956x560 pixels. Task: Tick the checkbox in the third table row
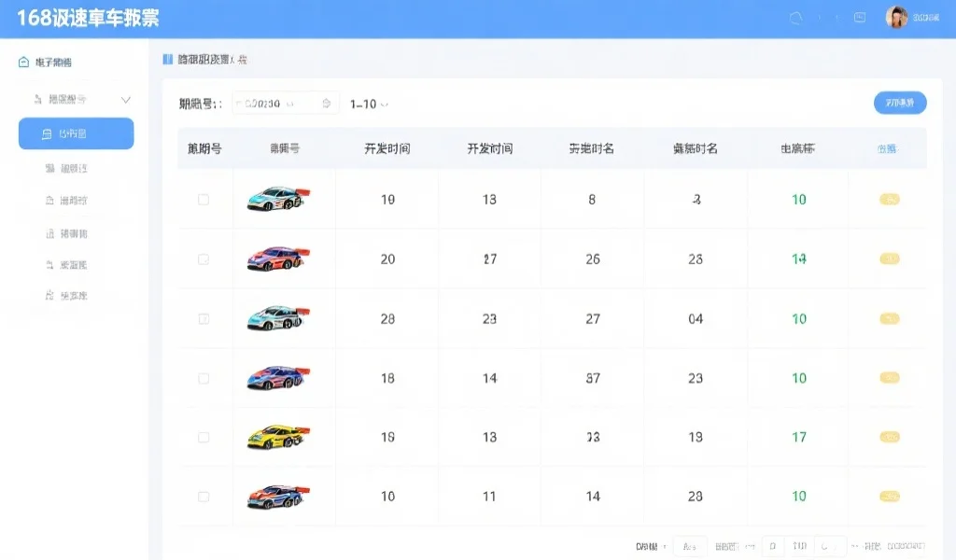(x=204, y=319)
